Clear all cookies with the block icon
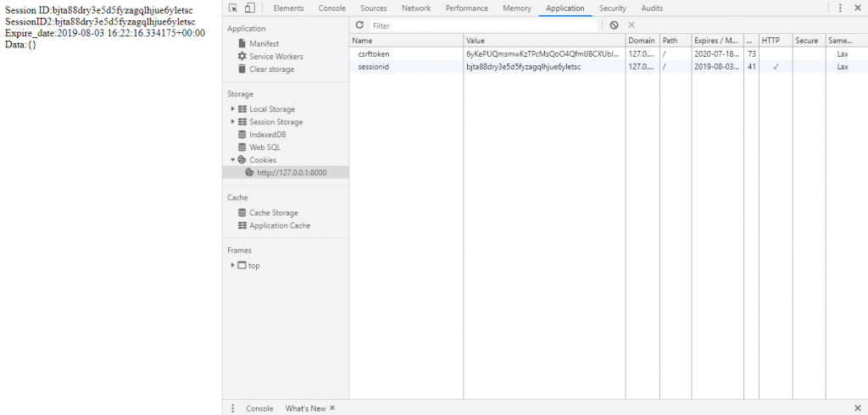 point(614,25)
